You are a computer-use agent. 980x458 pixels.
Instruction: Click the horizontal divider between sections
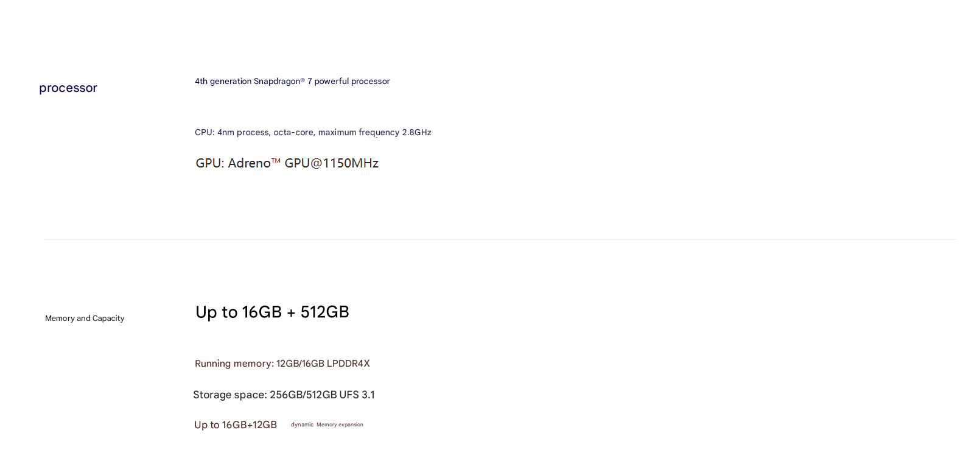pyautogui.click(x=499, y=239)
